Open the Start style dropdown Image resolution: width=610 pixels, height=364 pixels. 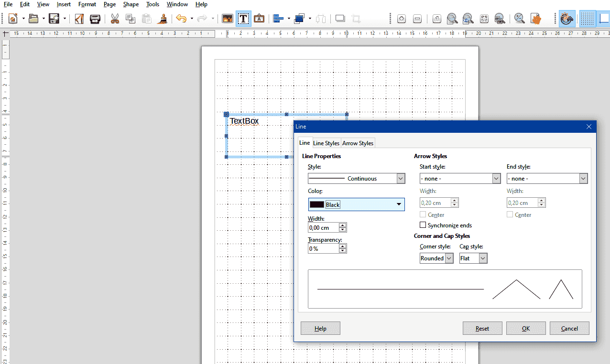(x=496, y=178)
